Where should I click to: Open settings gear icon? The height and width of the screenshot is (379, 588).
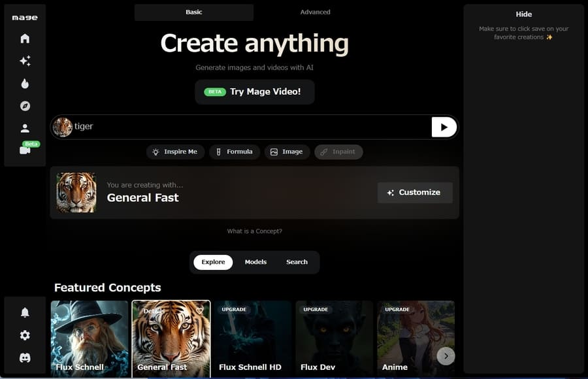point(25,335)
